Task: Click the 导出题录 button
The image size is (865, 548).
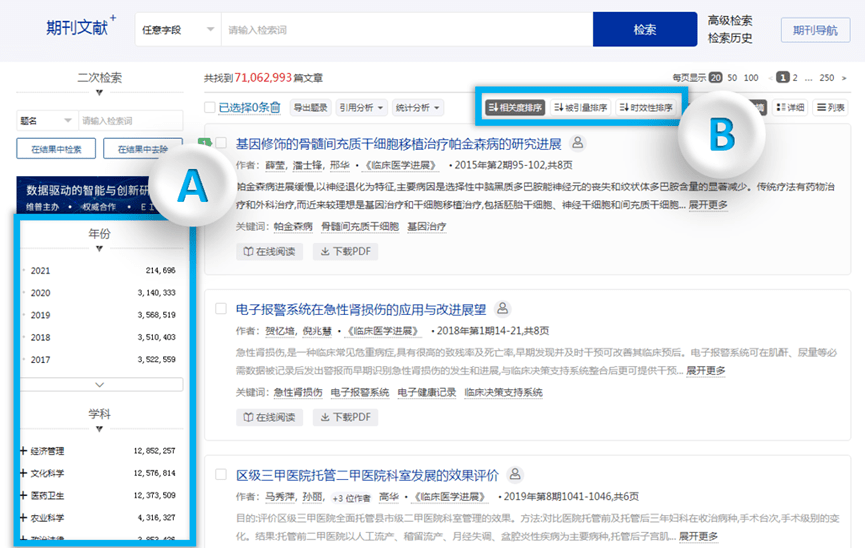Action: [310, 107]
